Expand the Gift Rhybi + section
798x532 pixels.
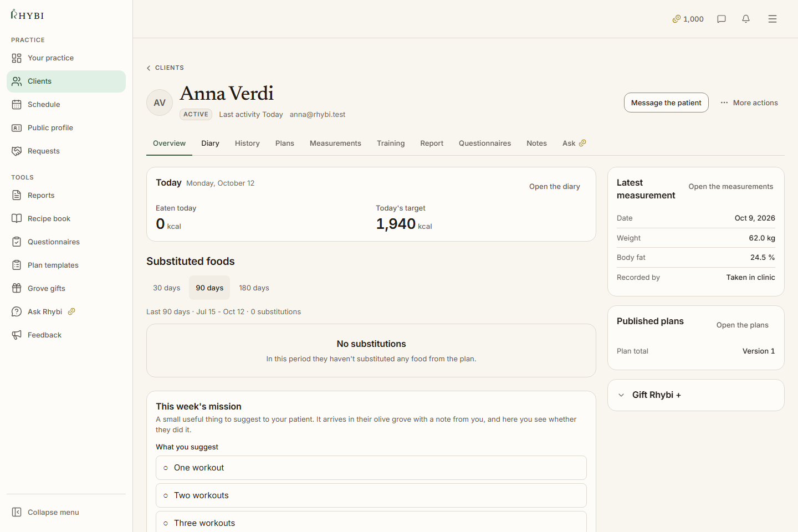pos(696,395)
